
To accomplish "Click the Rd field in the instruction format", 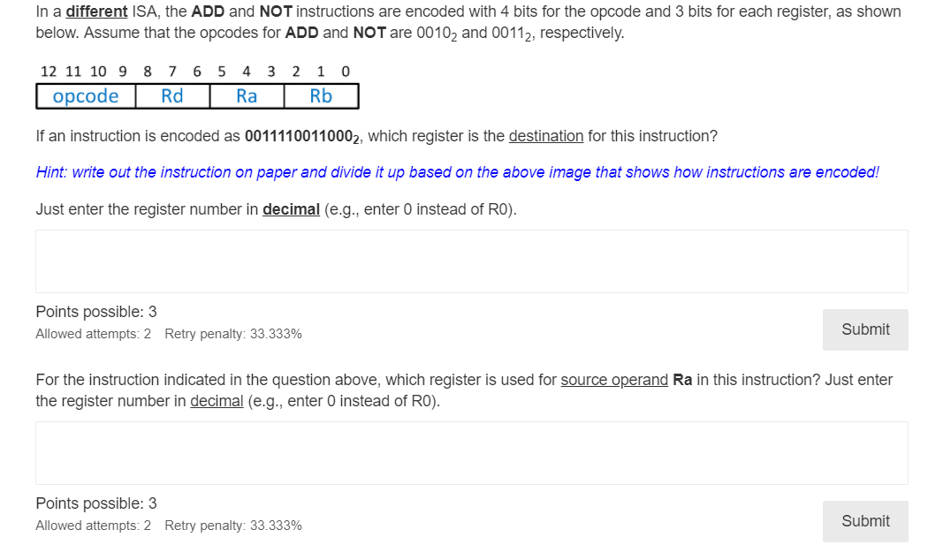I will coord(172,95).
